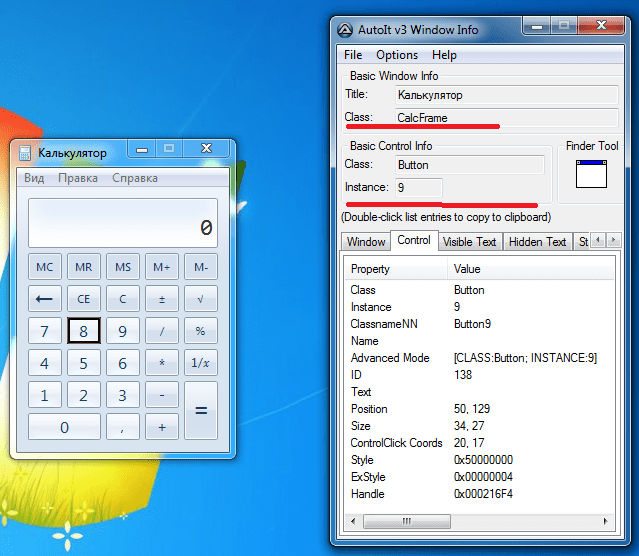Click the calculator display showing 0
Screen dimensions: 639x556
[x=123, y=223]
